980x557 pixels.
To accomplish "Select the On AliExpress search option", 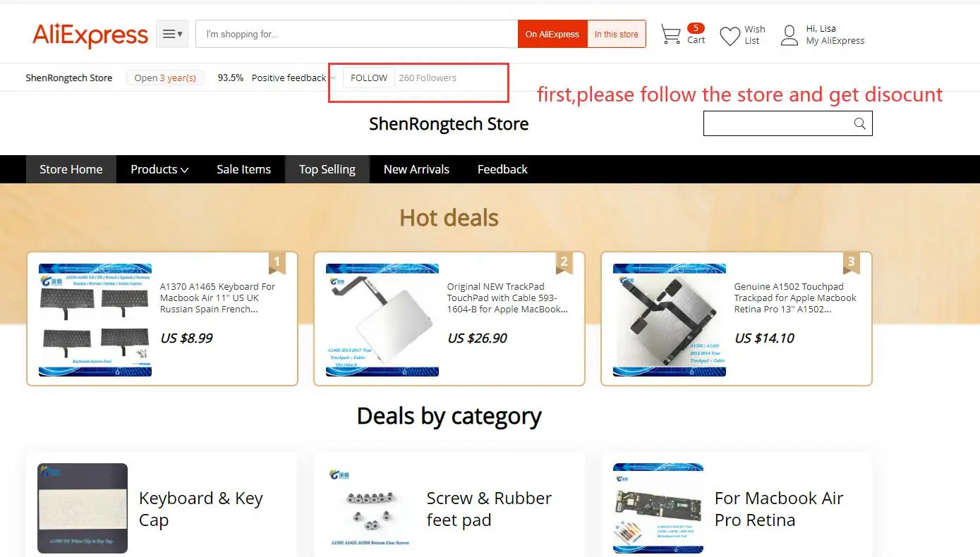I will pyautogui.click(x=552, y=34).
